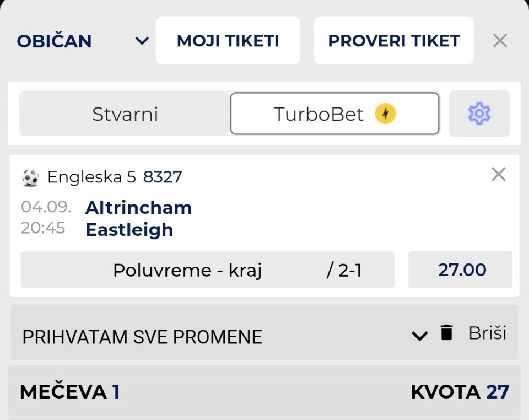Expand the OBIČAN ticket type dropdown

pos(83,41)
